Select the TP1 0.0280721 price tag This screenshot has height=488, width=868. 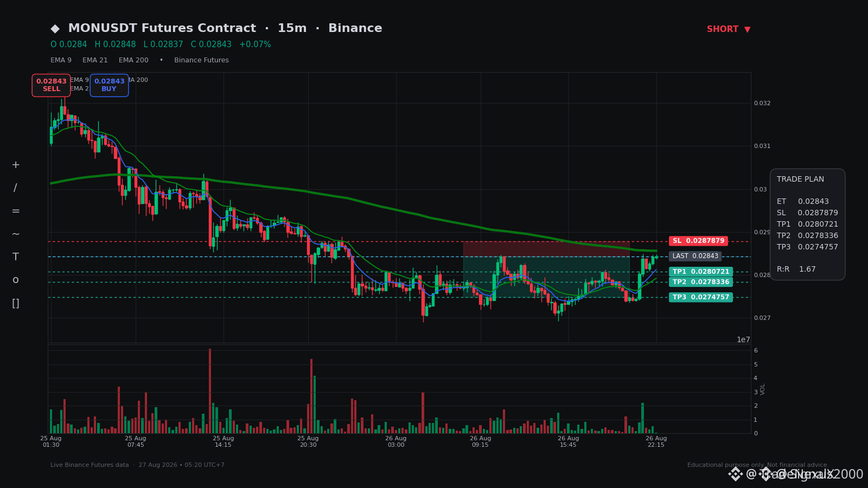pos(701,272)
